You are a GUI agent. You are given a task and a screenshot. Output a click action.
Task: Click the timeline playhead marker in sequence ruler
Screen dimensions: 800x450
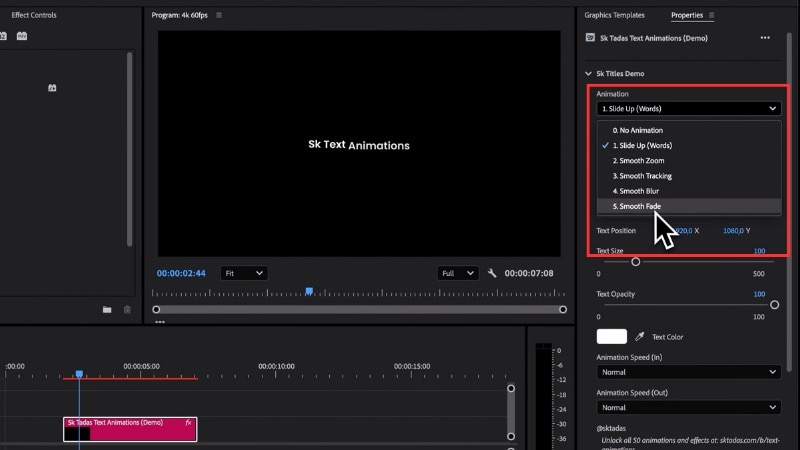pos(79,374)
